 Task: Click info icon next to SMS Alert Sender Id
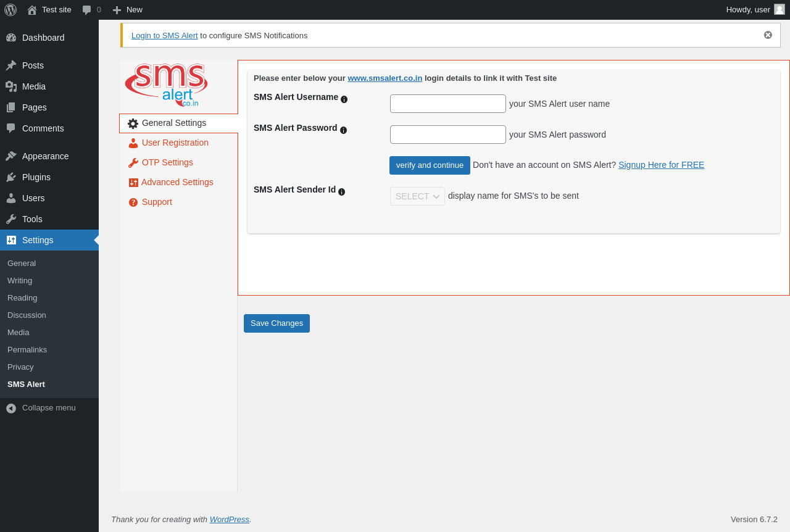342,192
